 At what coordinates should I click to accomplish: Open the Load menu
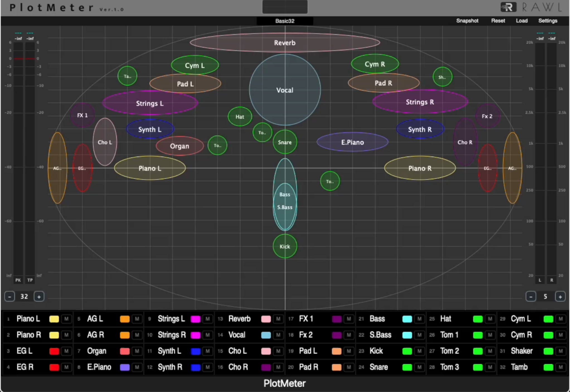(x=522, y=21)
